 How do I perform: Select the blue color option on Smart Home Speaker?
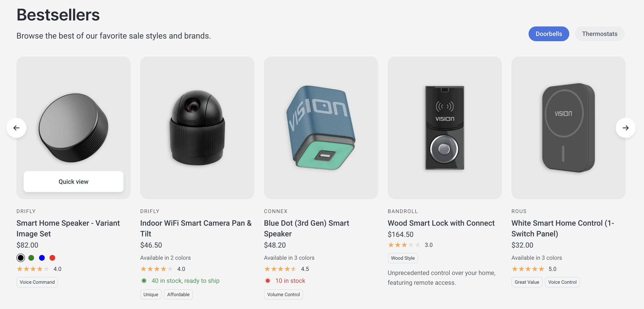point(42,258)
